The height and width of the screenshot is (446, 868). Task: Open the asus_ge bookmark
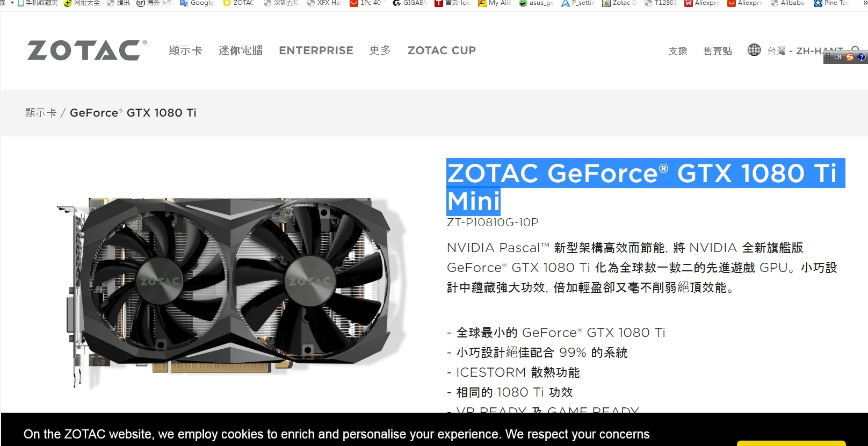[536, 3]
